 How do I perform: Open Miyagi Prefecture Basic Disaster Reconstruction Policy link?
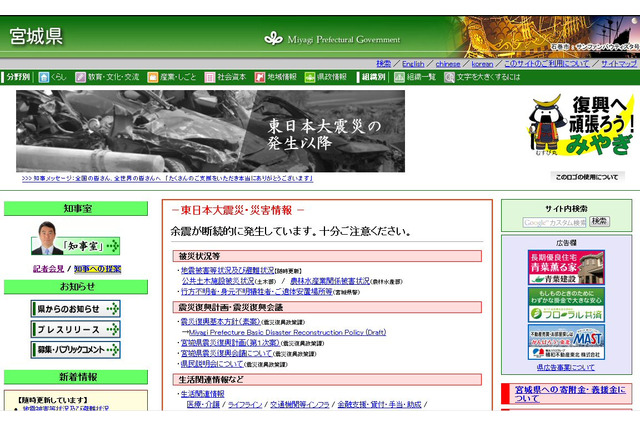287,332
